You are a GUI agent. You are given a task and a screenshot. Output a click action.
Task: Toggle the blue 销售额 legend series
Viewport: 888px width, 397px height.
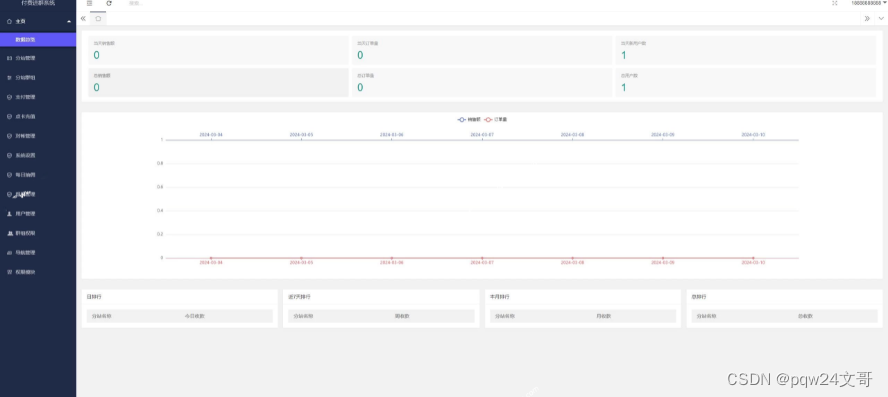point(469,119)
